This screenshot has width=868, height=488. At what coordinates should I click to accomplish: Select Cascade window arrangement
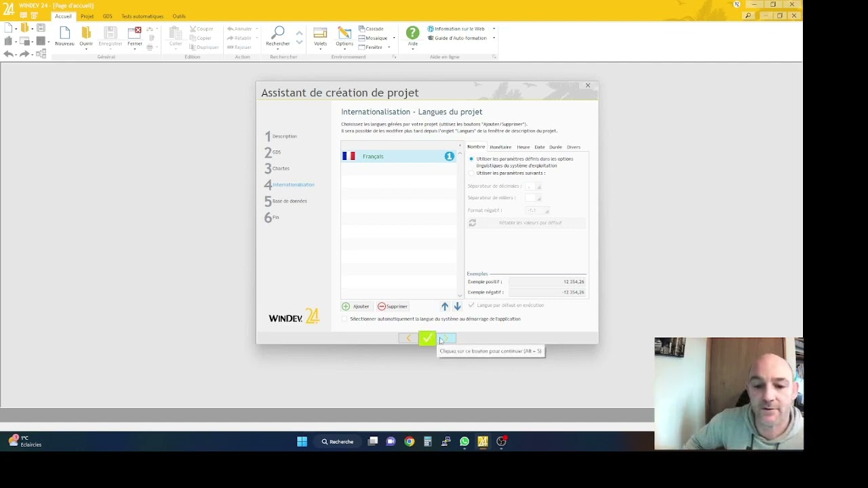pyautogui.click(x=371, y=29)
